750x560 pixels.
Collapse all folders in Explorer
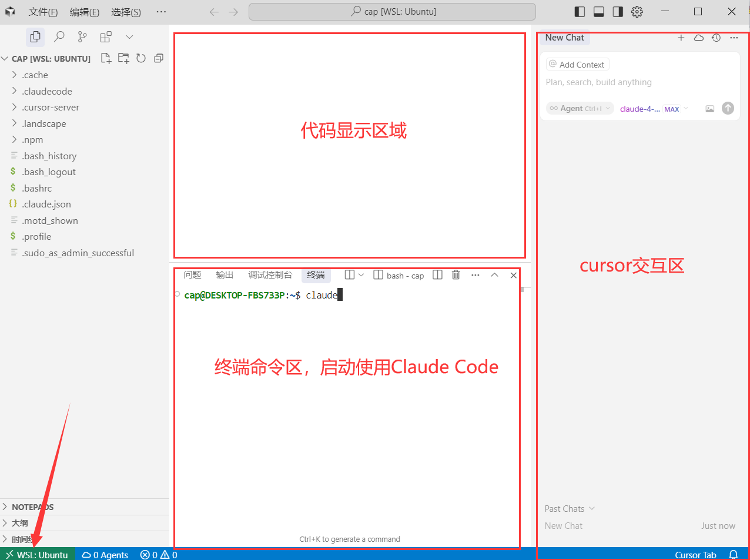[159, 58]
